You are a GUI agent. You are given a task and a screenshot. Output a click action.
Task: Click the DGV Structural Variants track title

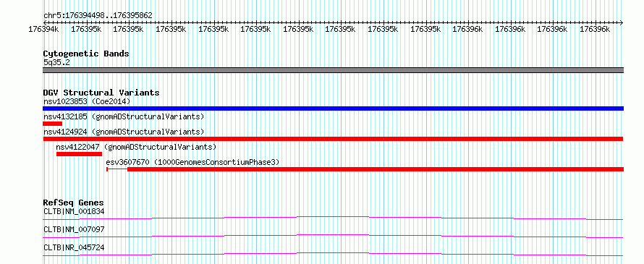101,93
